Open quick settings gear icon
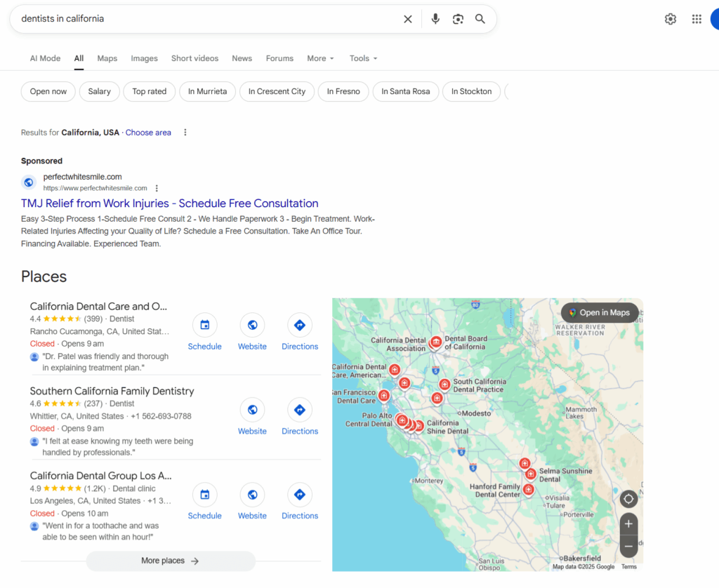Image resolution: width=719 pixels, height=588 pixels. [x=671, y=19]
